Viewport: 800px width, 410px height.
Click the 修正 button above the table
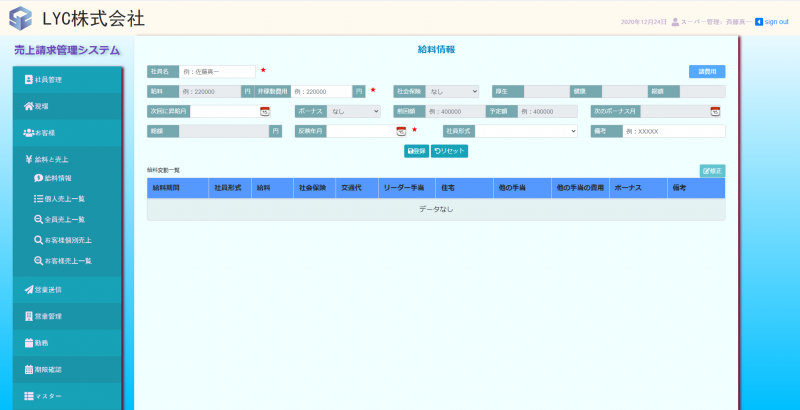coord(712,171)
